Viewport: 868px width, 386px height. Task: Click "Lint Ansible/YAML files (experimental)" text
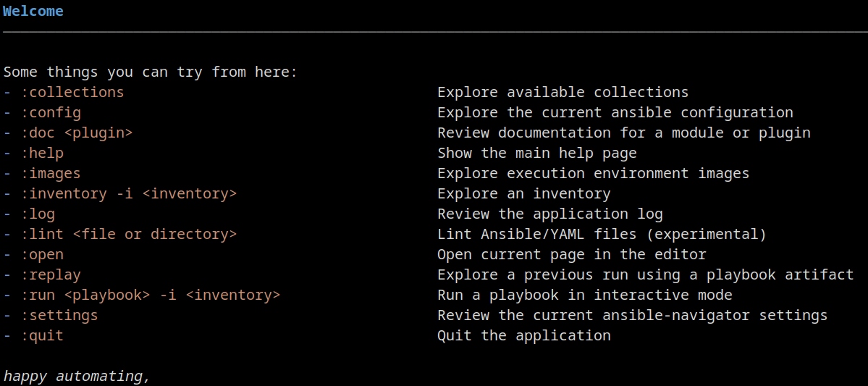[x=602, y=234]
